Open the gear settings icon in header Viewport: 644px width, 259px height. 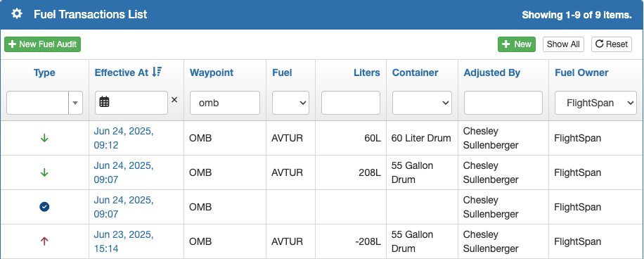[x=16, y=14]
